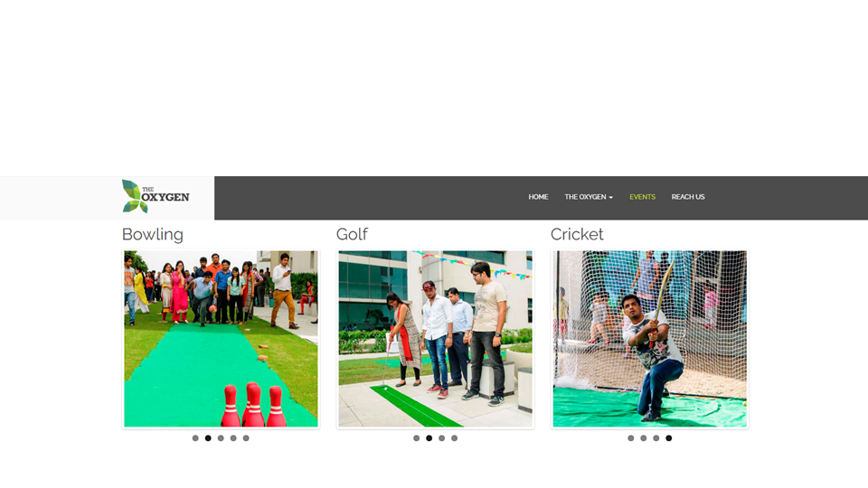The height and width of the screenshot is (488, 868).
Task: Open the Bowling event photo
Action: click(221, 339)
